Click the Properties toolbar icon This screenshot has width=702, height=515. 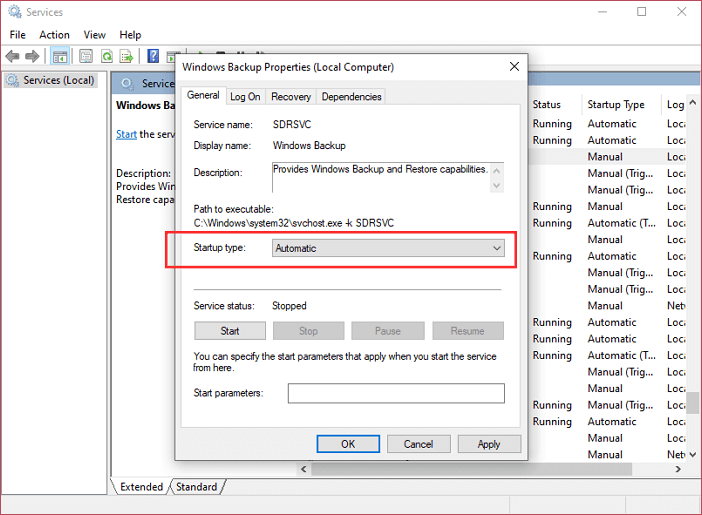(x=86, y=56)
